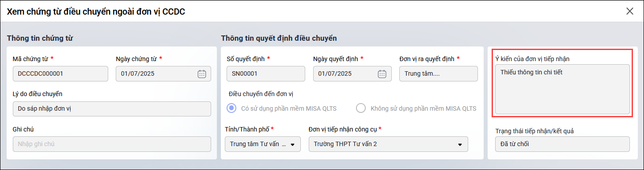This screenshot has height=170, width=644.
Task: Open calendar picker for Ngày quyết định
Action: point(383,74)
